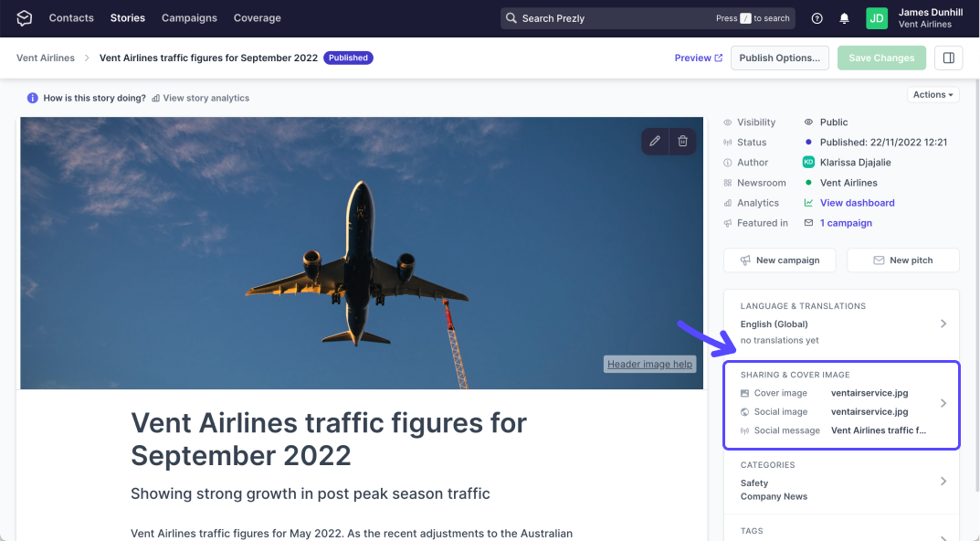Create a New pitch
This screenshot has width=980, height=541.
click(x=903, y=260)
